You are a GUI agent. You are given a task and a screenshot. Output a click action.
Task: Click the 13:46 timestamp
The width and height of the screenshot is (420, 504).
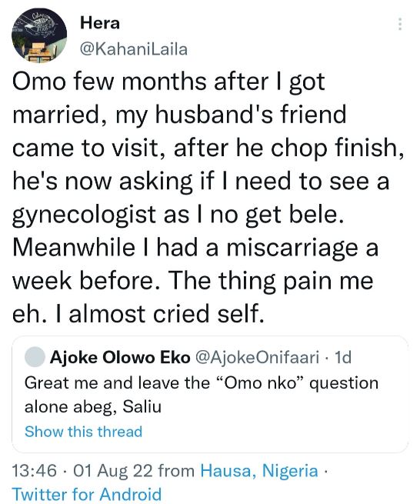pos(35,471)
